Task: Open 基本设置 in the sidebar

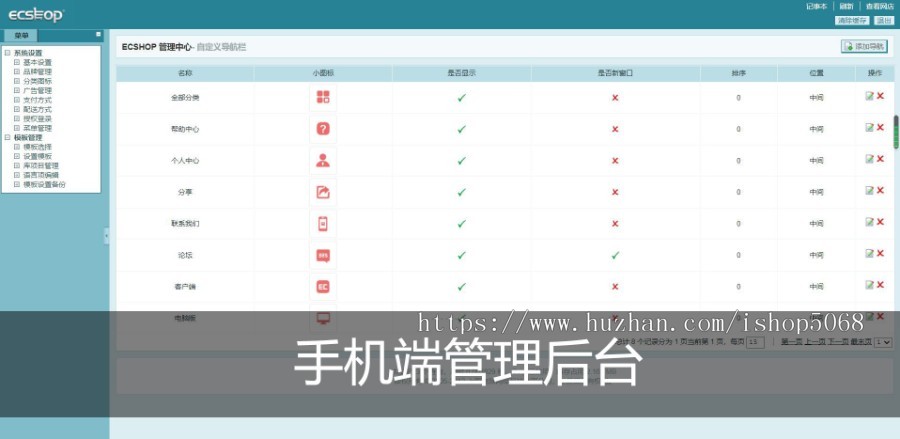Action: pyautogui.click(x=37, y=63)
